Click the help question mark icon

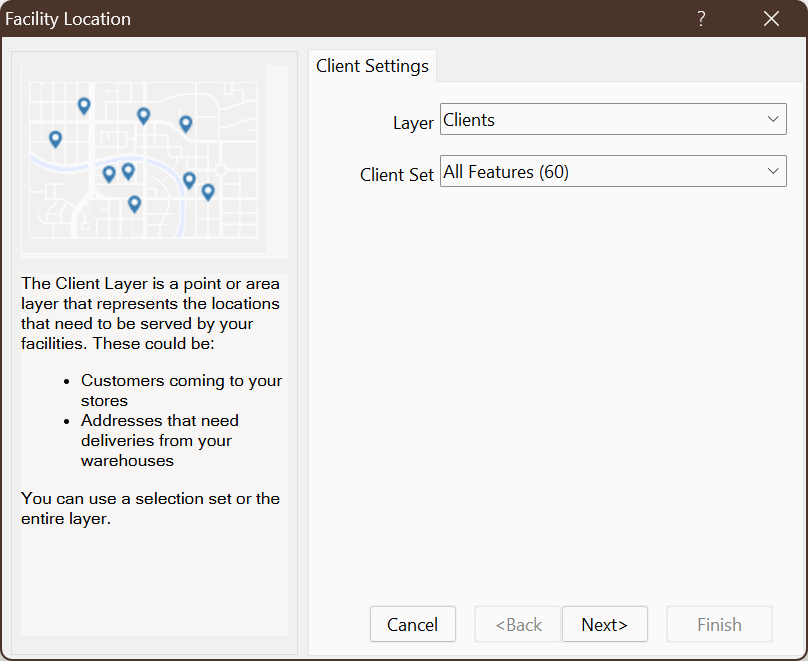pyautogui.click(x=701, y=19)
